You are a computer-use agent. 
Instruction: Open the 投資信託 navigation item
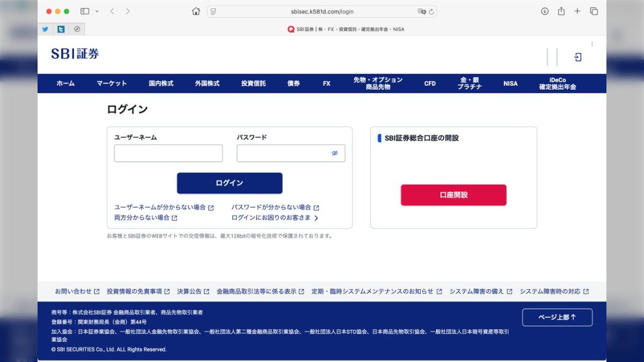pyautogui.click(x=253, y=84)
